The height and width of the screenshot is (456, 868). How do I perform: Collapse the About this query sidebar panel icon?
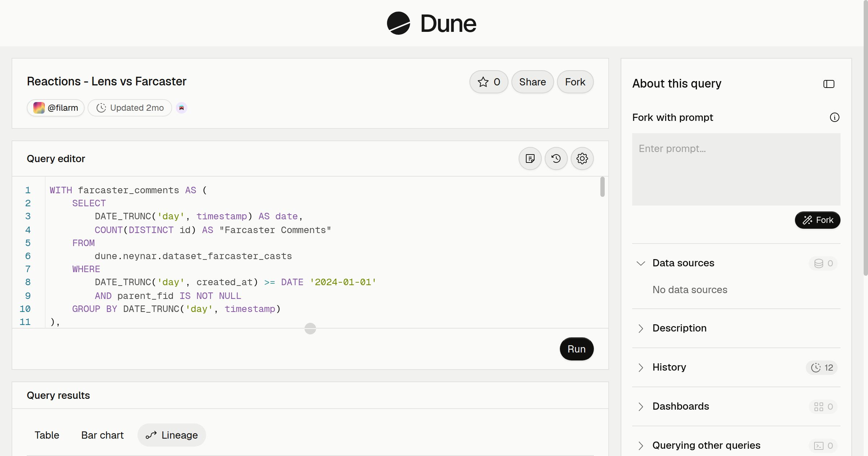829,84
